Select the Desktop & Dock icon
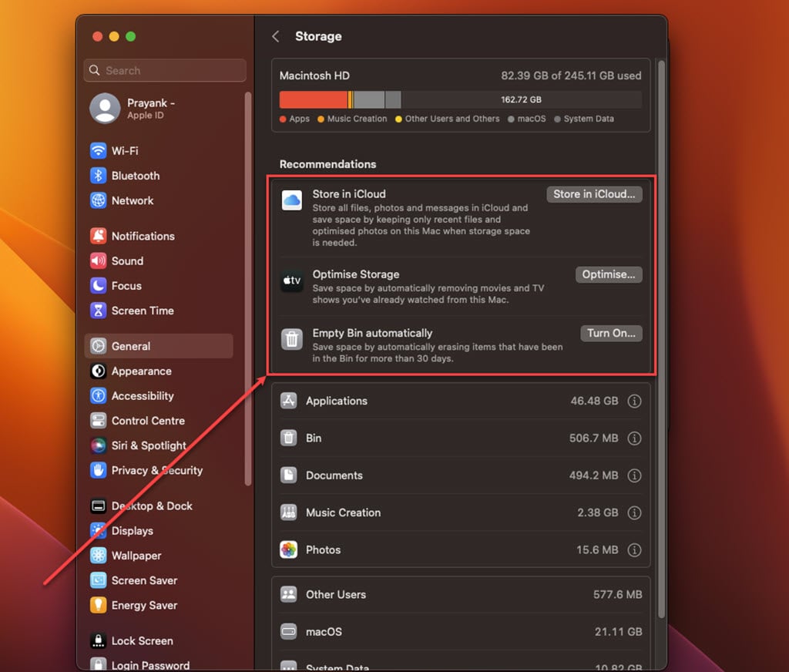 (x=98, y=506)
